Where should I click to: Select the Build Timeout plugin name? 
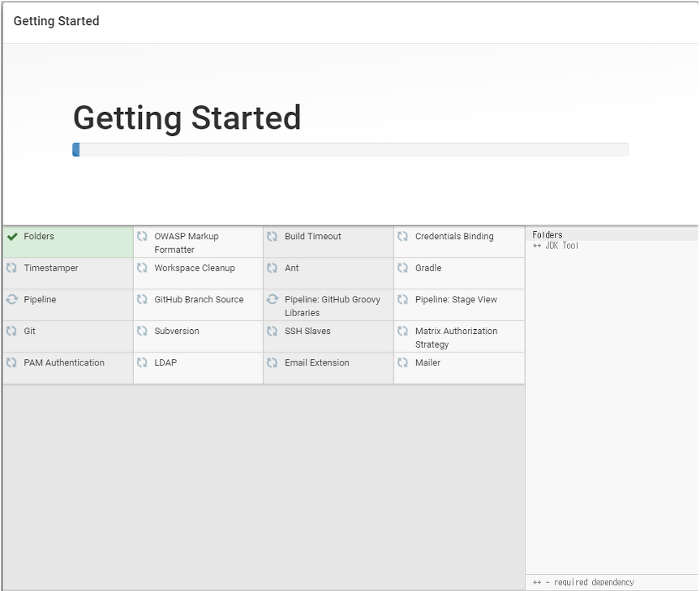[x=313, y=237]
